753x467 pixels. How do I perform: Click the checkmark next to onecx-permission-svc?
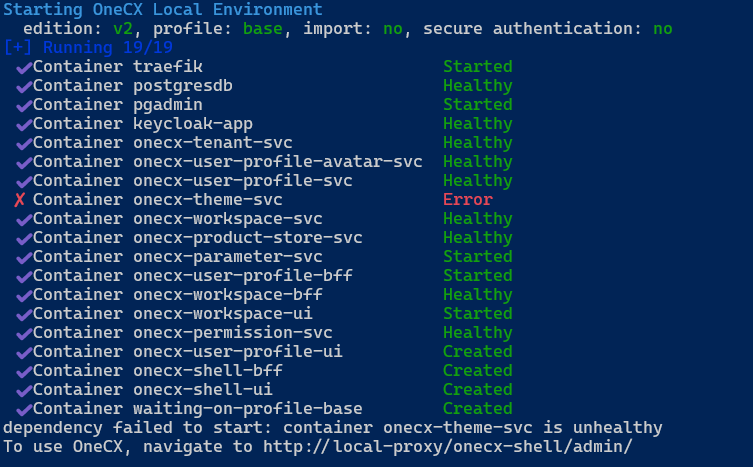click(x=24, y=333)
